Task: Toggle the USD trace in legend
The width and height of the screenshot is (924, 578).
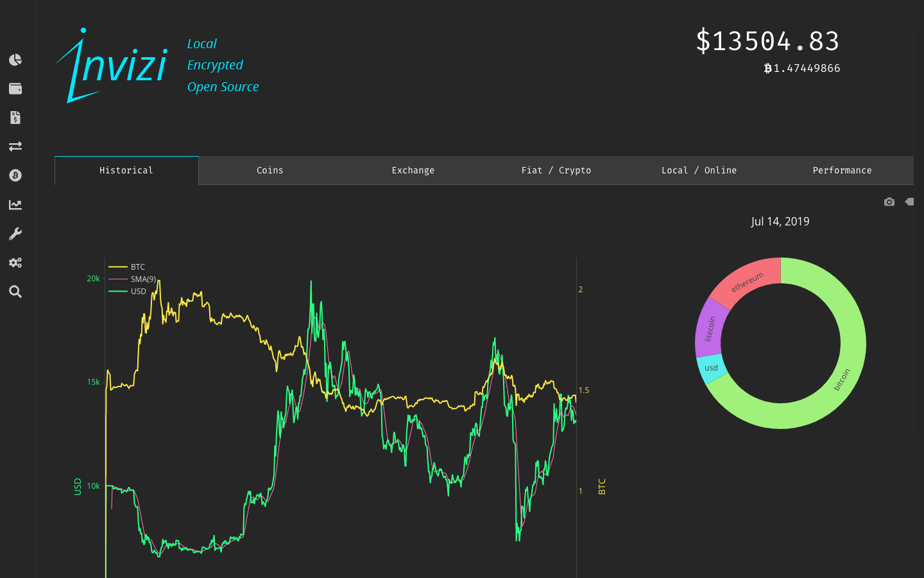Action: point(138,292)
